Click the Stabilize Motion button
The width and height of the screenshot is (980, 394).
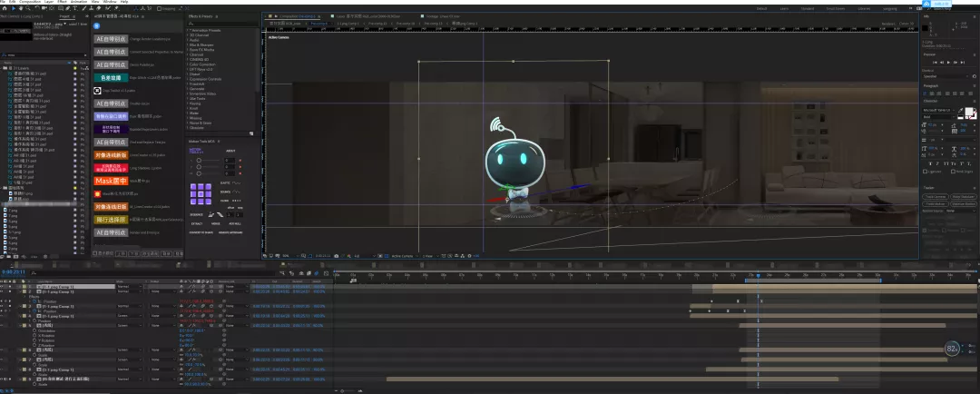click(x=963, y=204)
